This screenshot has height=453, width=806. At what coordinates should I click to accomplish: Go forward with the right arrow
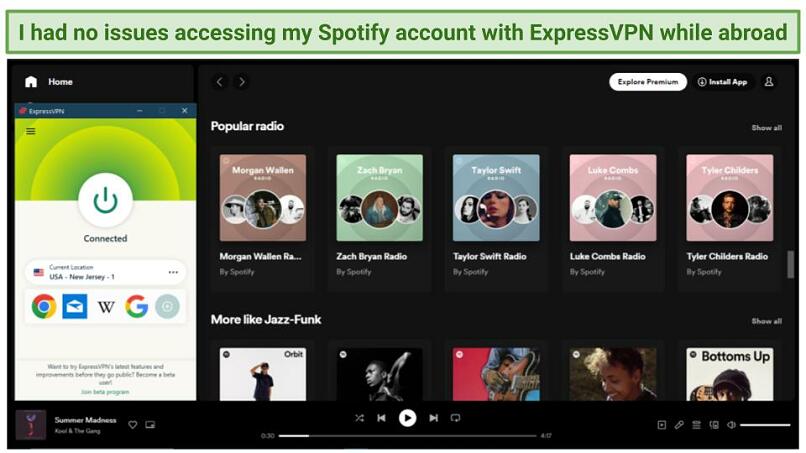click(242, 82)
